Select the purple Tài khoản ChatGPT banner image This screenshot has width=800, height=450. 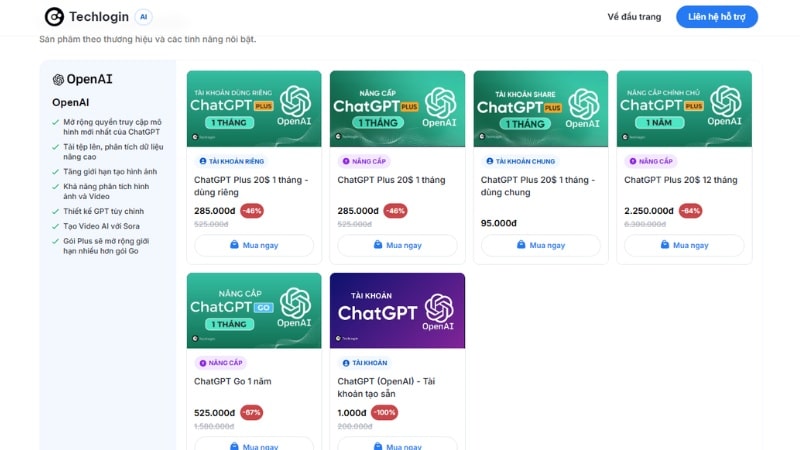click(397, 310)
